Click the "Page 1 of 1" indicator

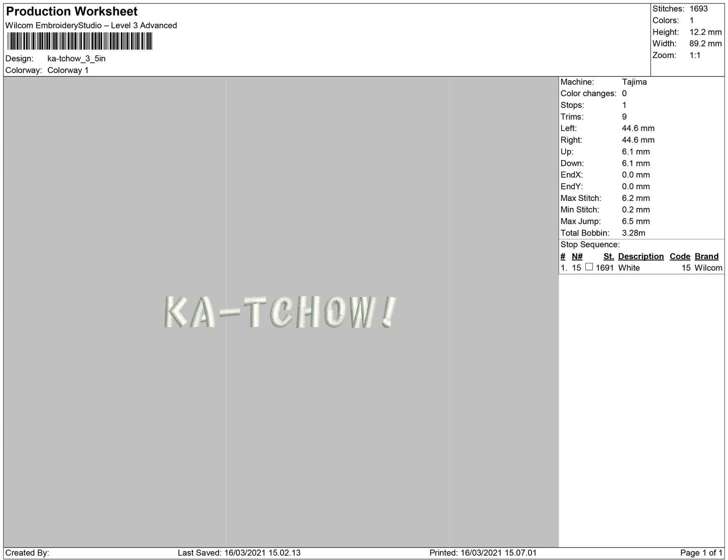(701, 553)
